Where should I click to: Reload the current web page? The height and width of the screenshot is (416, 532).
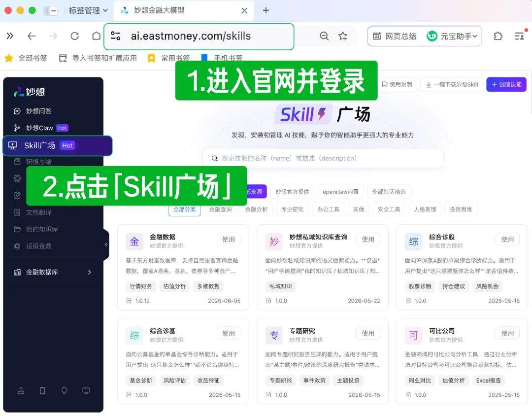pyautogui.click(x=75, y=36)
